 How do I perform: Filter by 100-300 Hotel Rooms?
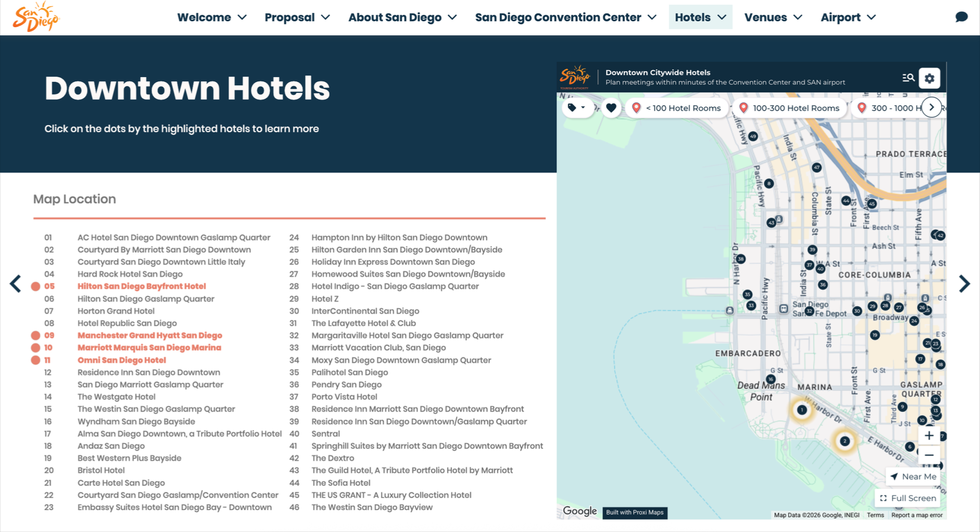point(790,108)
